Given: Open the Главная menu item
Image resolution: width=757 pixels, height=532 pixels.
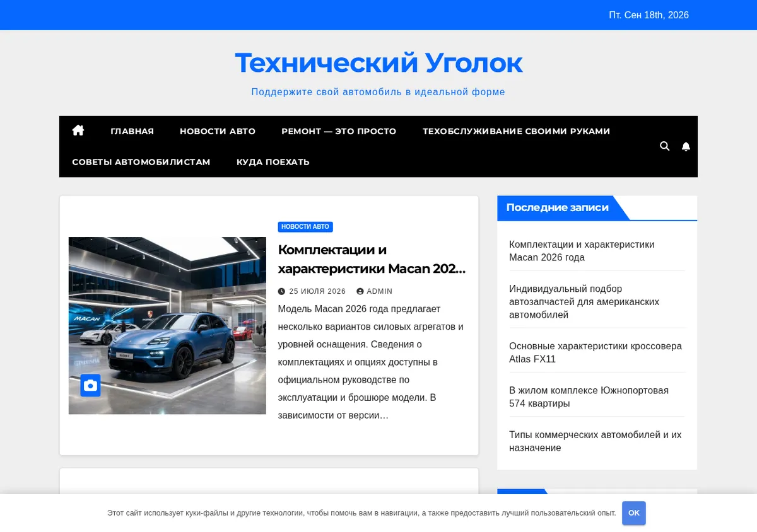Looking at the screenshot, I should [x=132, y=131].
